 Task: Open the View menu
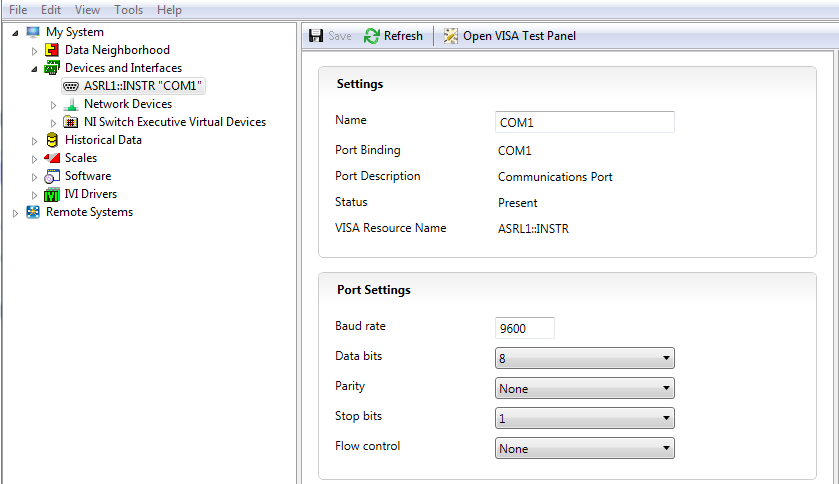(87, 10)
